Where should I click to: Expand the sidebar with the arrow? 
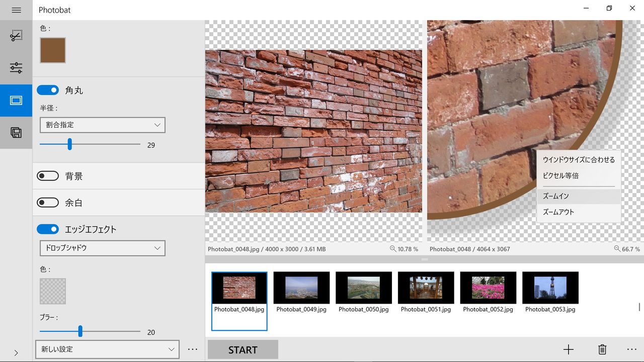tap(16, 352)
